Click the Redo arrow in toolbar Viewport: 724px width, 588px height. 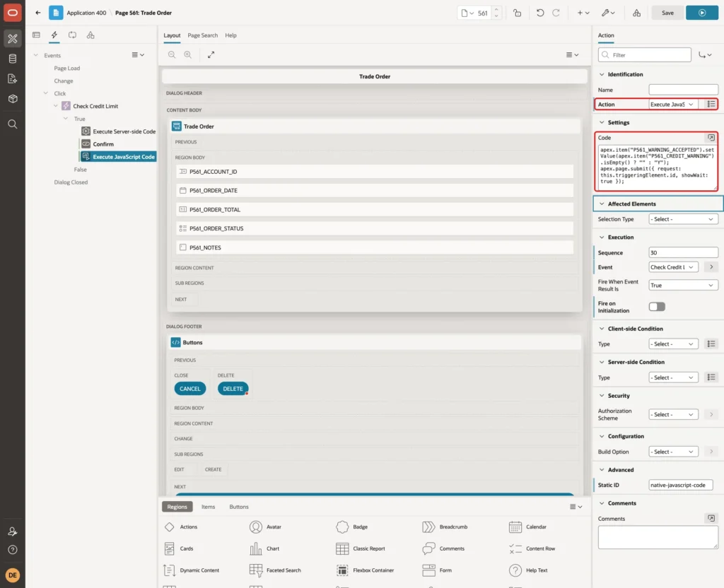coord(556,13)
